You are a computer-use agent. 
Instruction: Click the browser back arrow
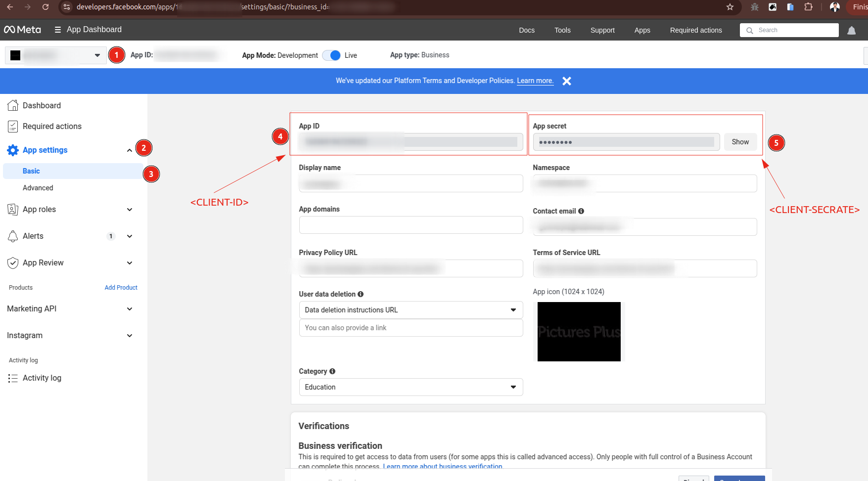[x=10, y=7]
